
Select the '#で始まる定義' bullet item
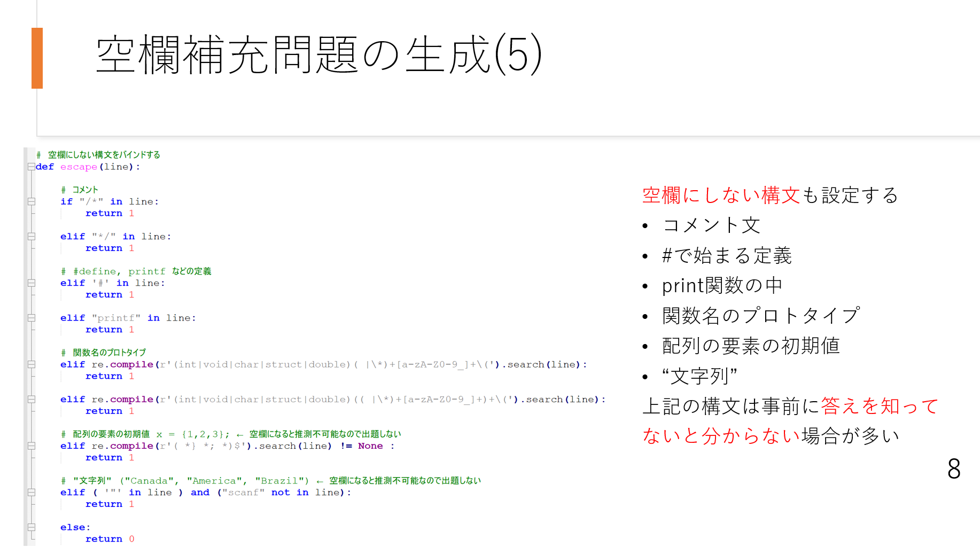click(x=726, y=256)
